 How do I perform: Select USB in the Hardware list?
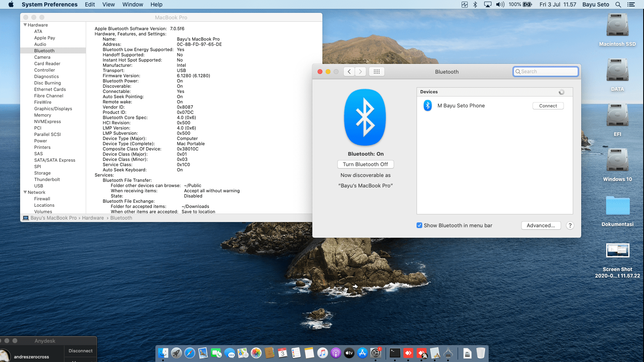(x=39, y=186)
